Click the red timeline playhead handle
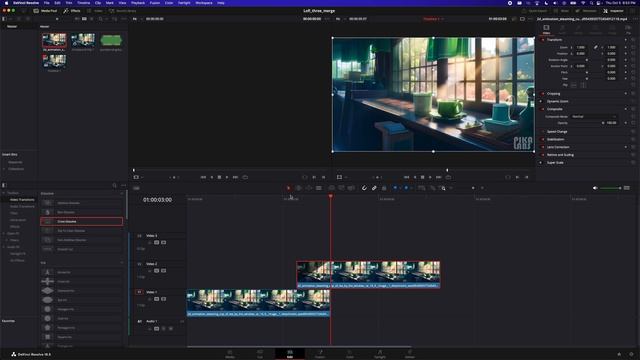 (331, 197)
